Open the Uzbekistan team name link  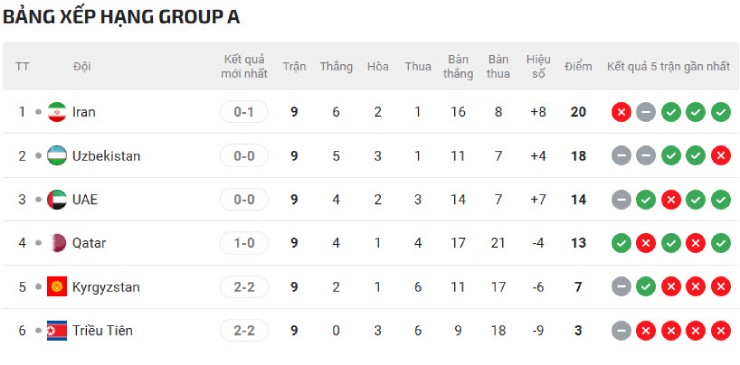[x=106, y=156]
